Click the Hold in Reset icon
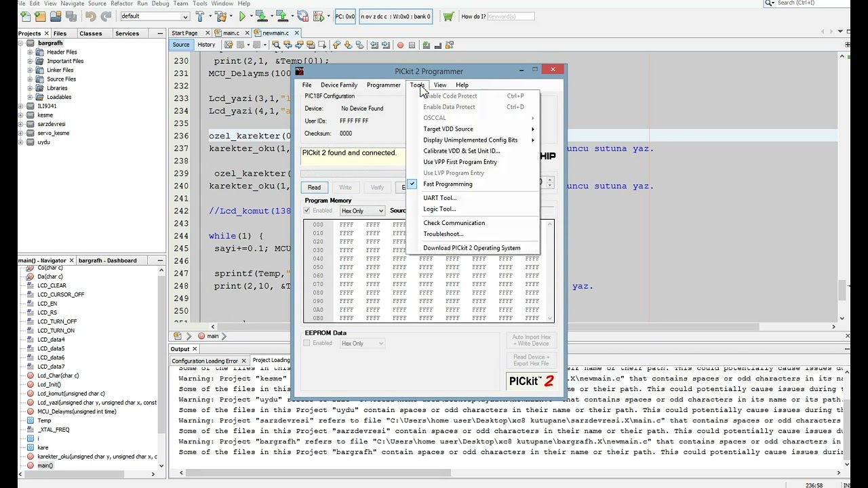Image resolution: width=868 pixels, height=488 pixels. coord(303,16)
